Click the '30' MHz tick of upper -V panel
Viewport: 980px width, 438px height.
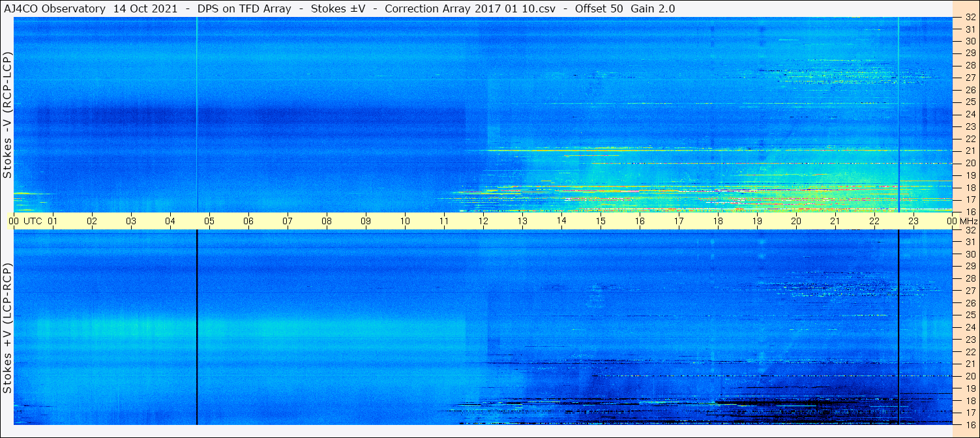tap(970, 41)
